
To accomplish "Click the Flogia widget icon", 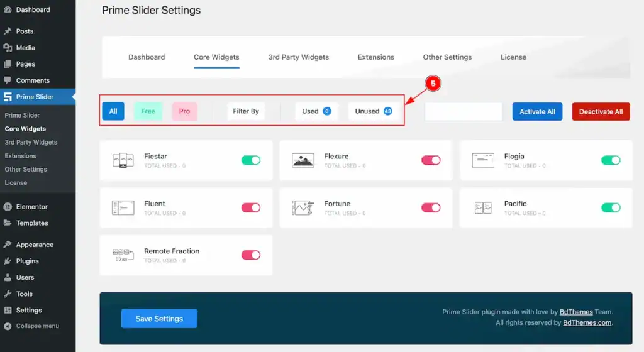I will 483,160.
